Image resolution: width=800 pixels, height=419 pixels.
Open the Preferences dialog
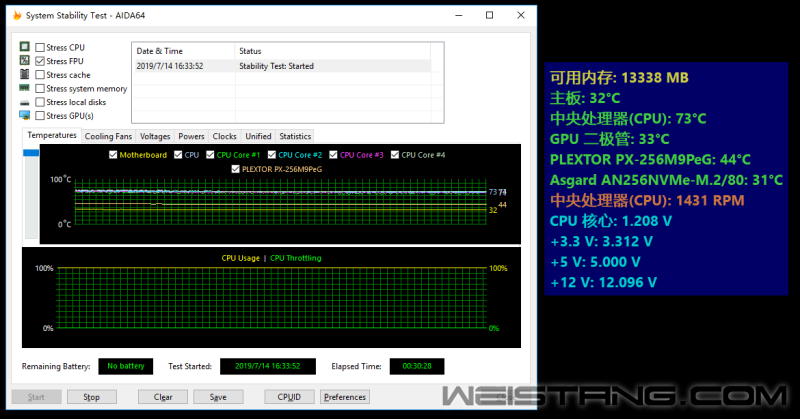(345, 397)
